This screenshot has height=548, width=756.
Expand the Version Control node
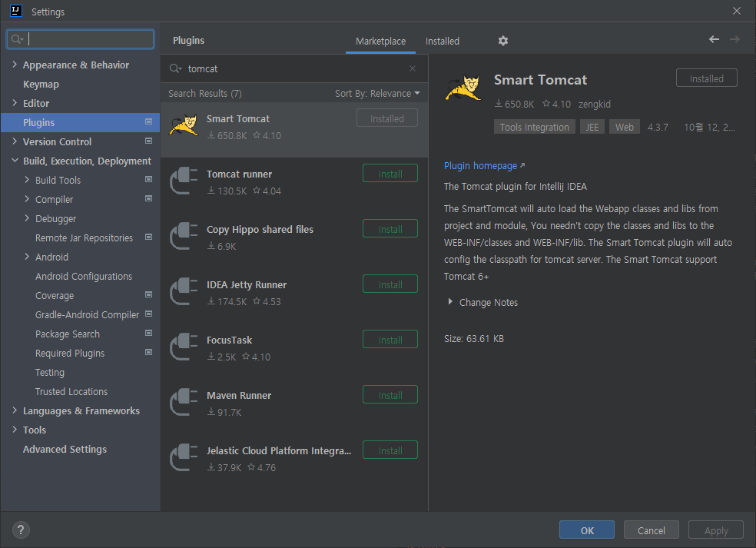click(x=15, y=141)
